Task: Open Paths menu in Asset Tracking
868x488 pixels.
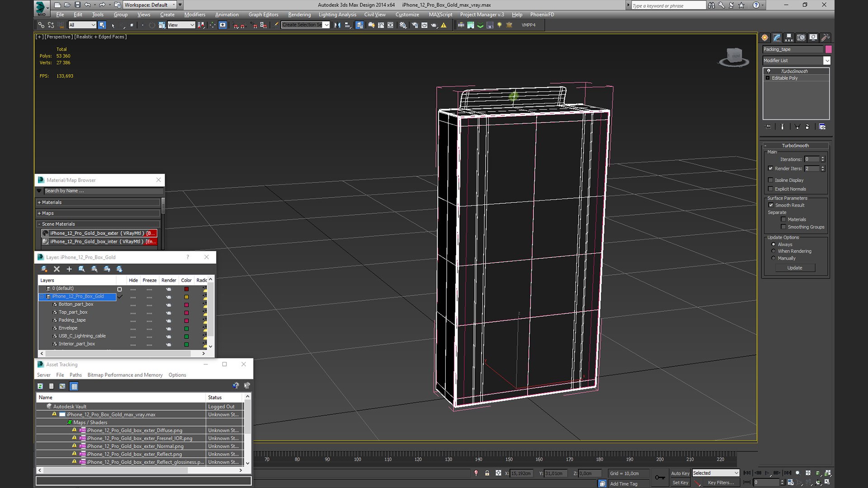Action: coord(75,375)
